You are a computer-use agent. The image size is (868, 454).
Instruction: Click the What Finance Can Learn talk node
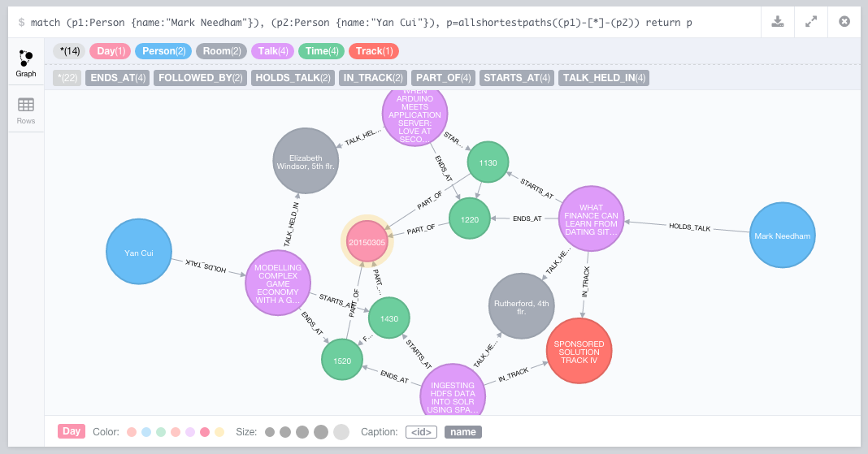[591, 219]
